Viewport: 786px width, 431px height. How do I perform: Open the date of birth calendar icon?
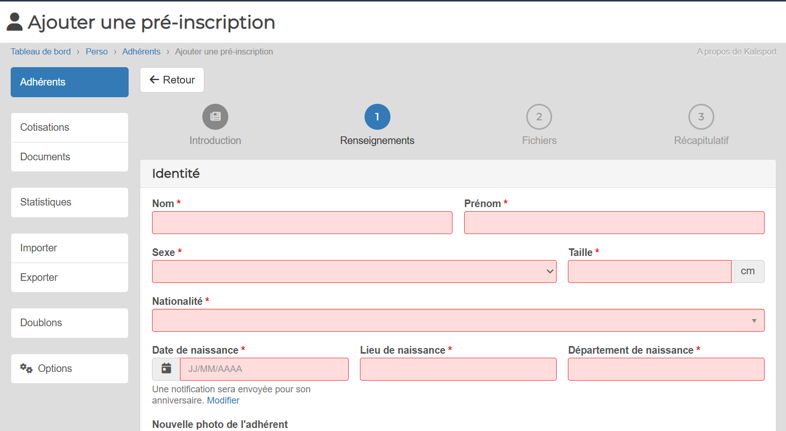[166, 369]
